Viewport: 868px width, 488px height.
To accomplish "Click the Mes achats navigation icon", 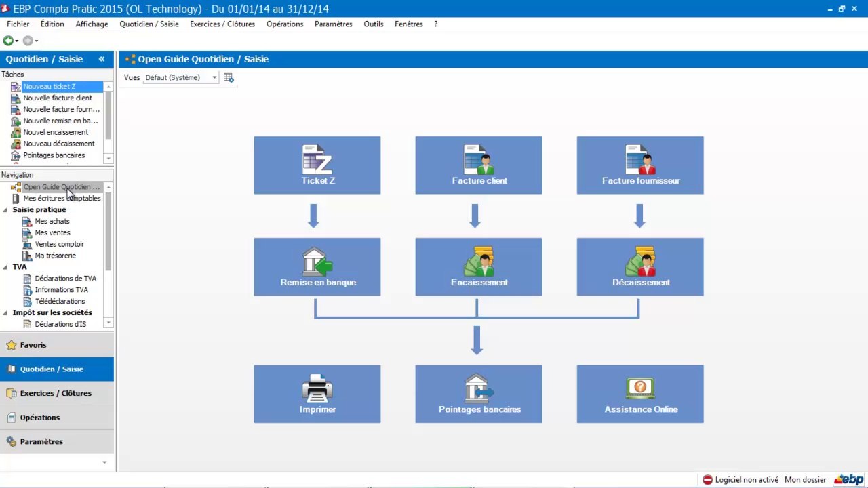I will 27,222.
